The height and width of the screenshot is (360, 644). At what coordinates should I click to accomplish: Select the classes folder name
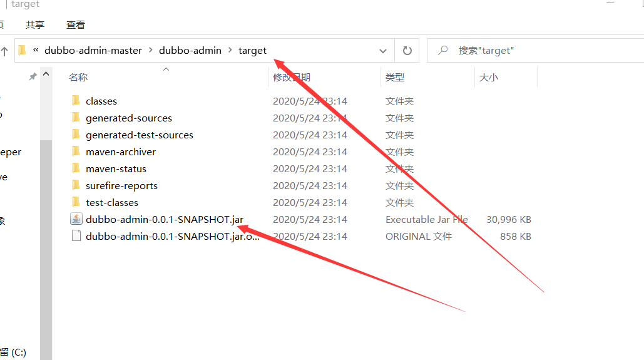(101, 101)
